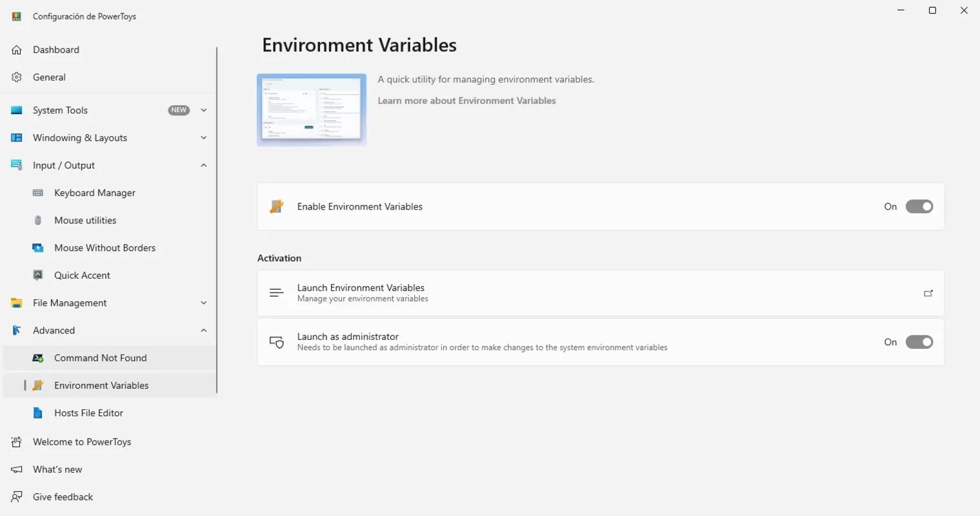The width and height of the screenshot is (980, 516).
Task: Select Environment Variables in the sidebar
Action: 108,386
